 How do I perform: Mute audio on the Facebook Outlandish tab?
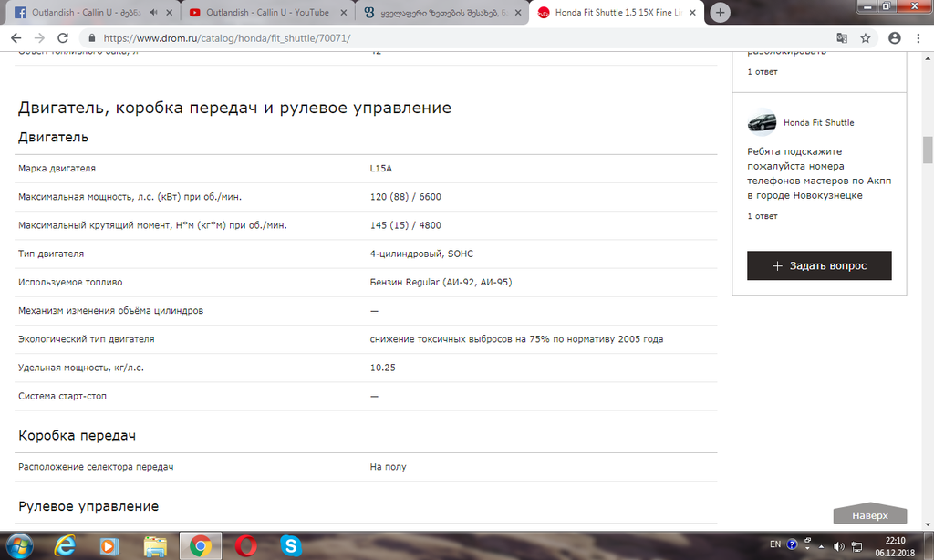[x=153, y=12]
